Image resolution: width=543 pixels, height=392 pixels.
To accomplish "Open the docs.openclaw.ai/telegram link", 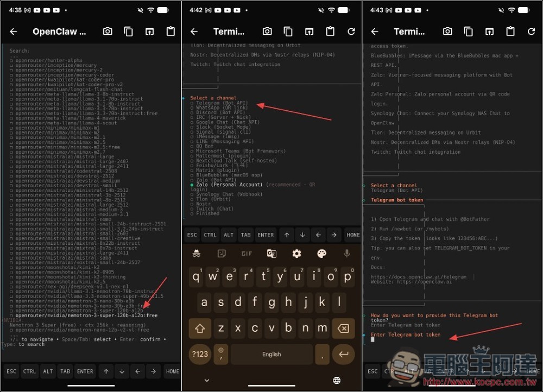I will tap(418, 277).
